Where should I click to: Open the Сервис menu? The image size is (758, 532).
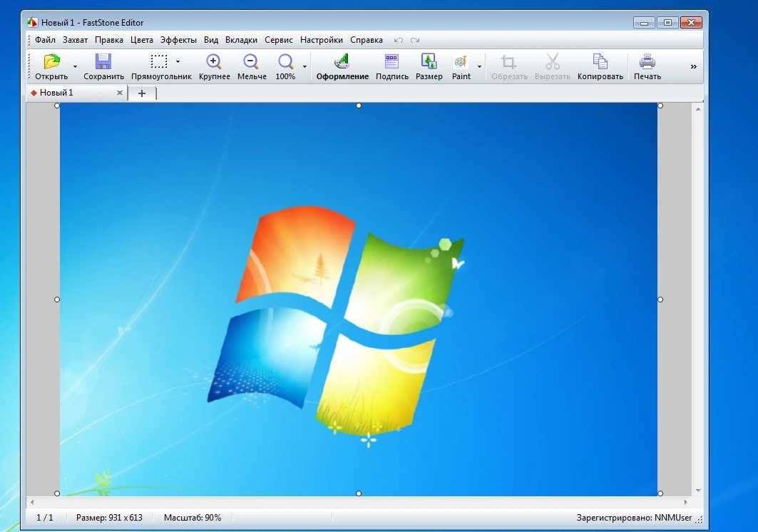click(278, 40)
